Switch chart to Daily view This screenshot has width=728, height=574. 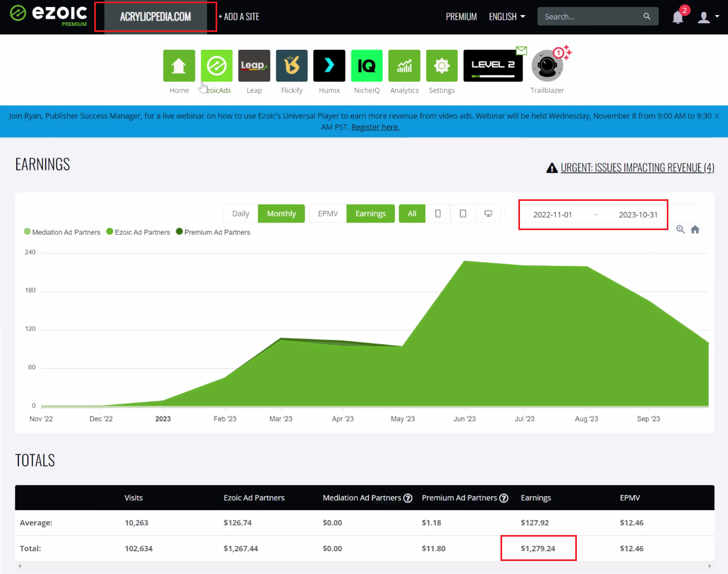(x=240, y=214)
